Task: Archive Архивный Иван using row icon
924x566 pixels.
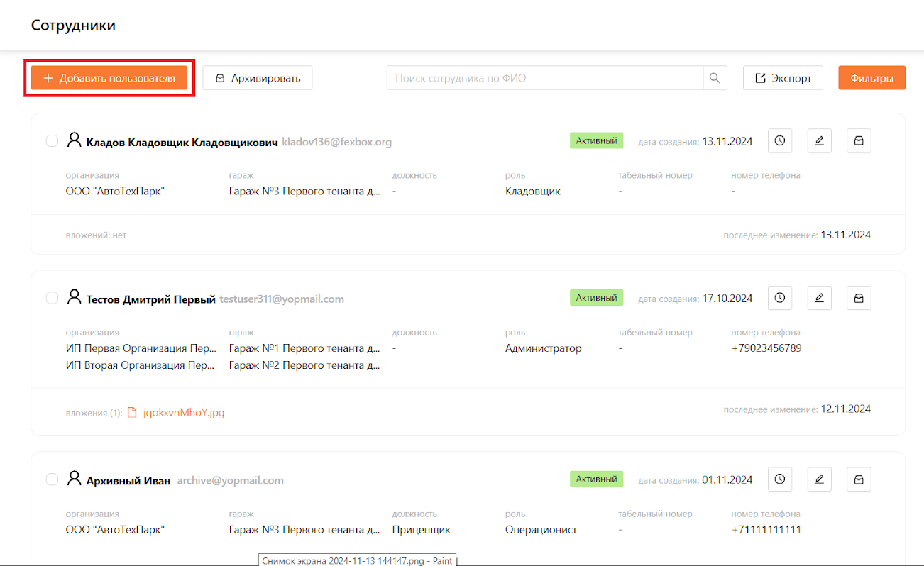Action: pos(859,480)
